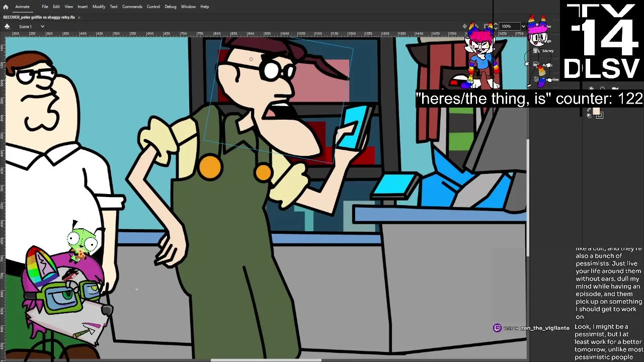Open the File menu
This screenshot has width=644, height=362.
(x=45, y=7)
